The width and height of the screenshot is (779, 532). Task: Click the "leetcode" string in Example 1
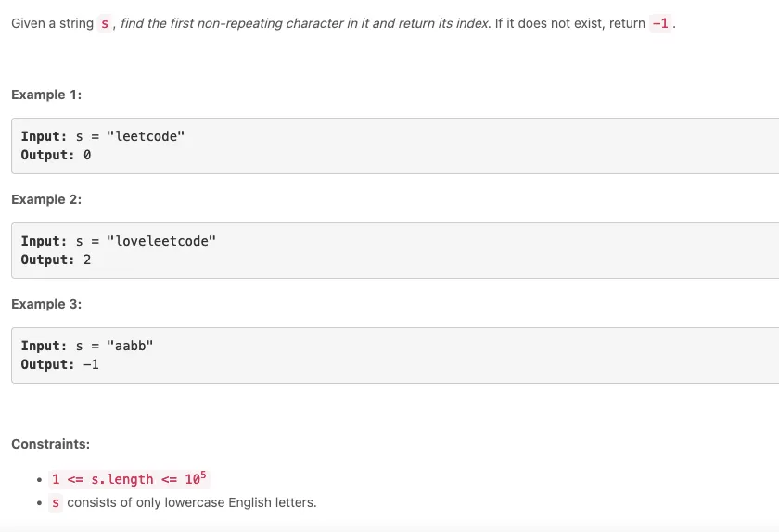[x=146, y=136]
